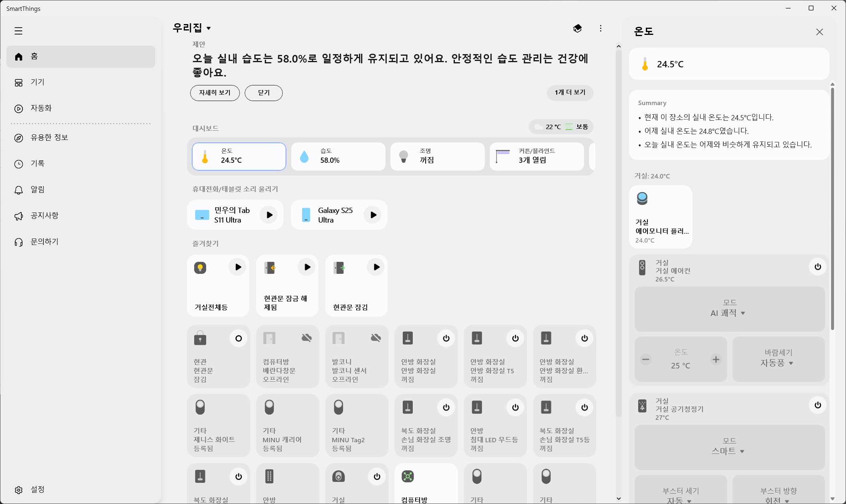Toggle power for 거실 공기청정기

click(818, 405)
